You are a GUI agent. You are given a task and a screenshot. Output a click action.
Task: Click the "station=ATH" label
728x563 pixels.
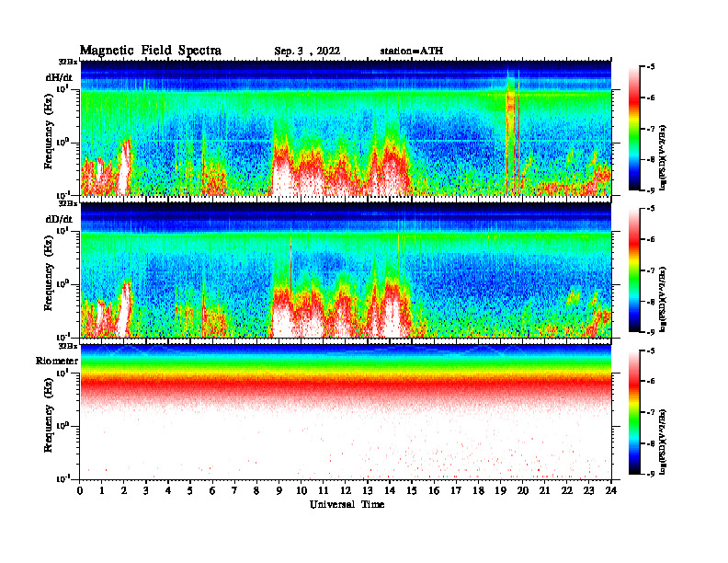click(412, 52)
